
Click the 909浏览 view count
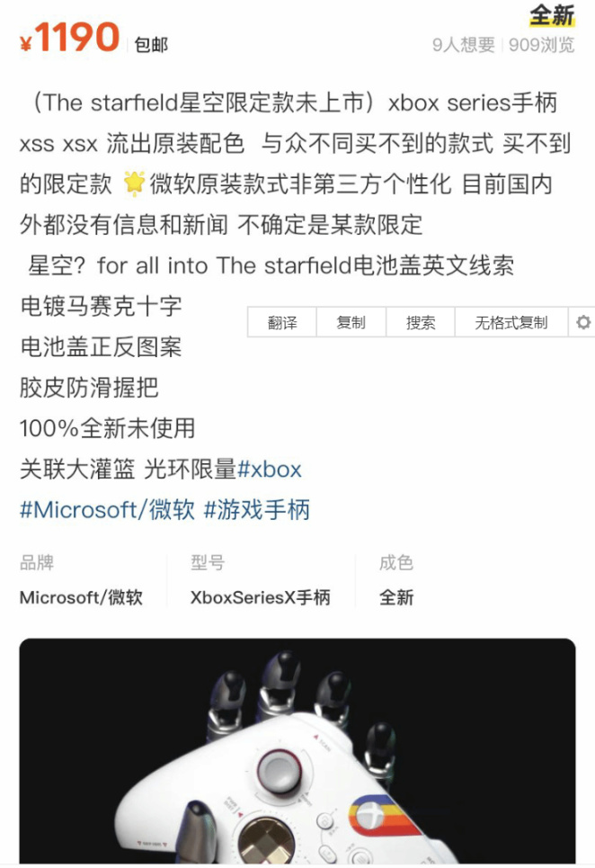point(542,44)
